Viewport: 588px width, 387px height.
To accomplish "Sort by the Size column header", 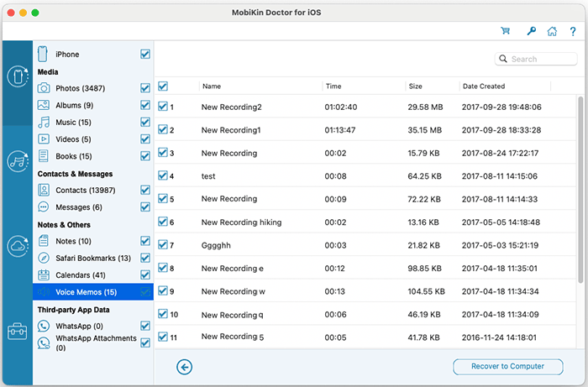I will pyautogui.click(x=415, y=86).
